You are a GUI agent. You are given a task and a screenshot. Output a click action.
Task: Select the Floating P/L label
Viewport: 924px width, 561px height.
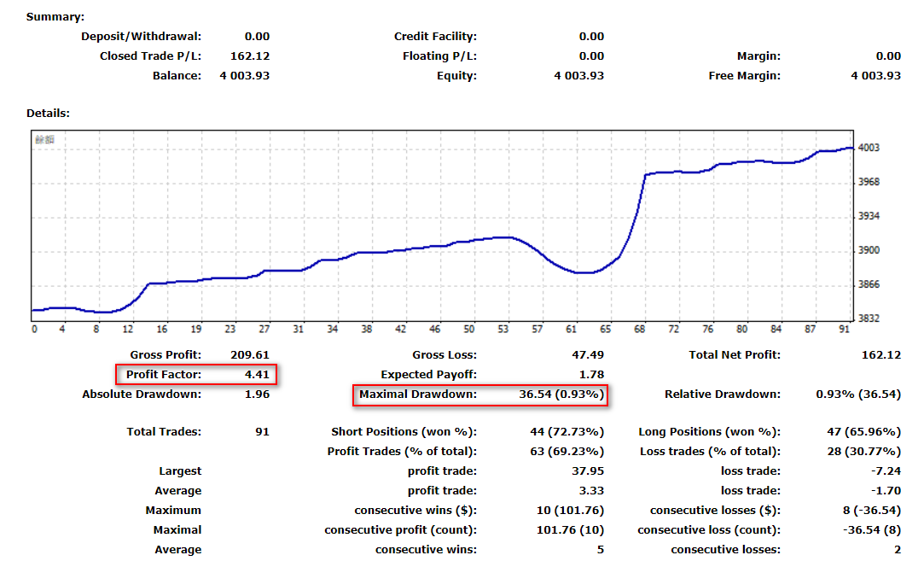click(439, 56)
